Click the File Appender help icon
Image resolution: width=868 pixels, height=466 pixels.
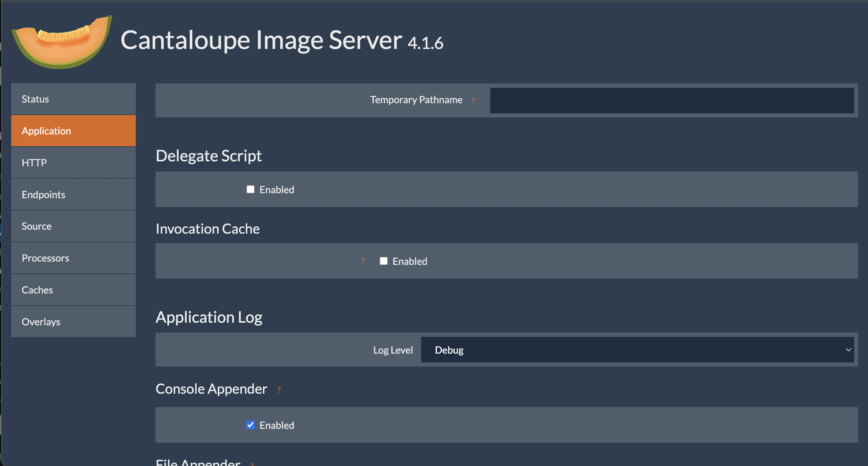click(252, 464)
